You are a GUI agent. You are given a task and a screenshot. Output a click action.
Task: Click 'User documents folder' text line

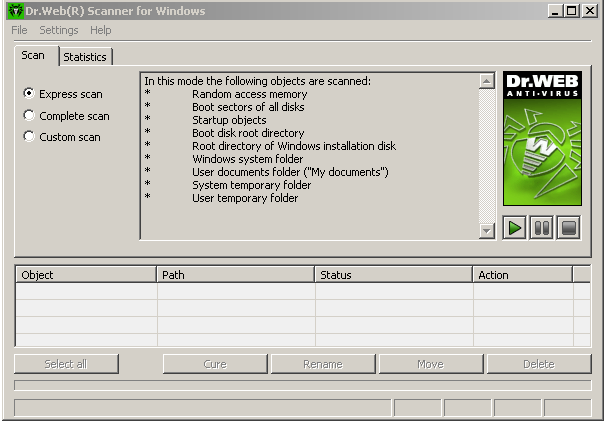[x=290, y=172]
